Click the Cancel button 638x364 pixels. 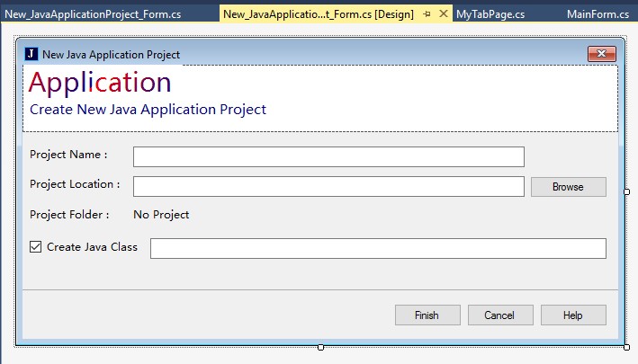tap(500, 315)
